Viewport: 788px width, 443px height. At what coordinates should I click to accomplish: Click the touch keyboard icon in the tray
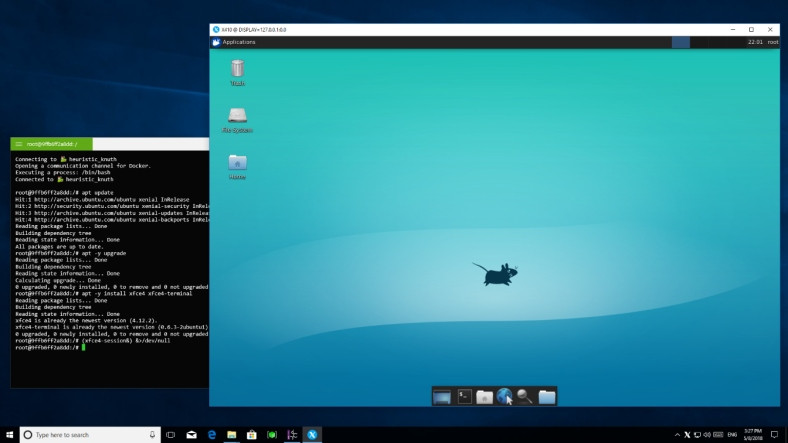[x=719, y=435]
